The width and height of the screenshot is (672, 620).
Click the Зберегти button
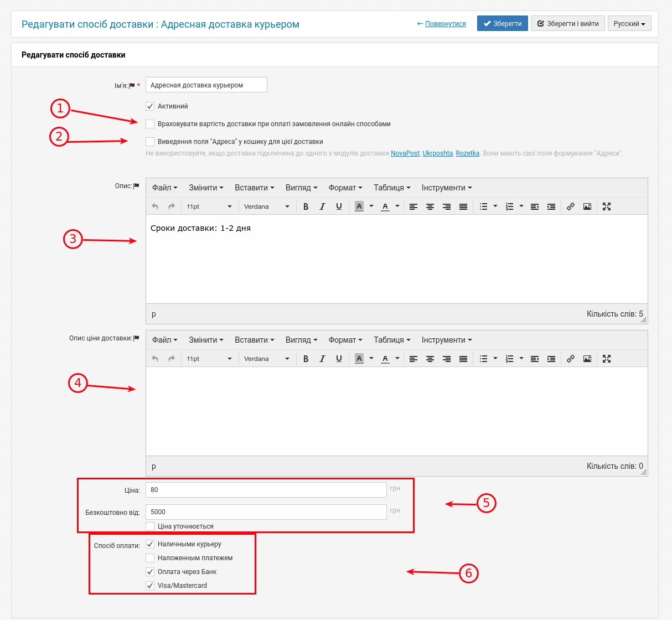coord(503,24)
